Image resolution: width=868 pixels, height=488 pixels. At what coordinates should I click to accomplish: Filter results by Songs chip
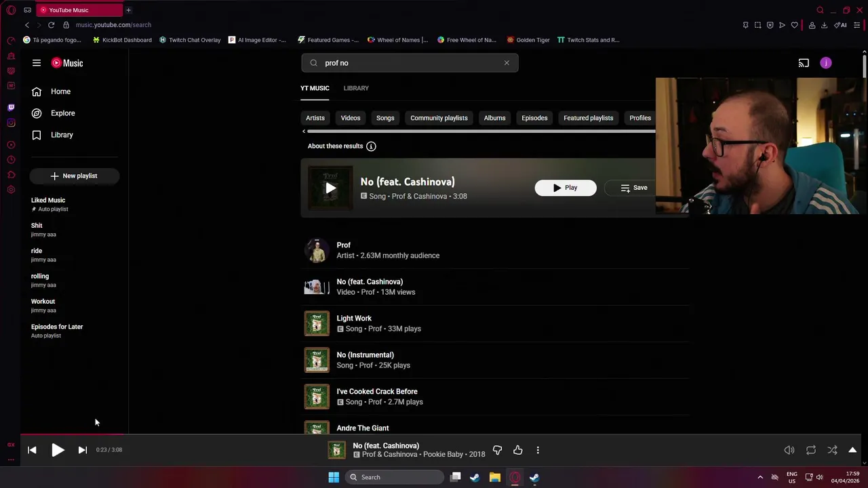pos(385,118)
